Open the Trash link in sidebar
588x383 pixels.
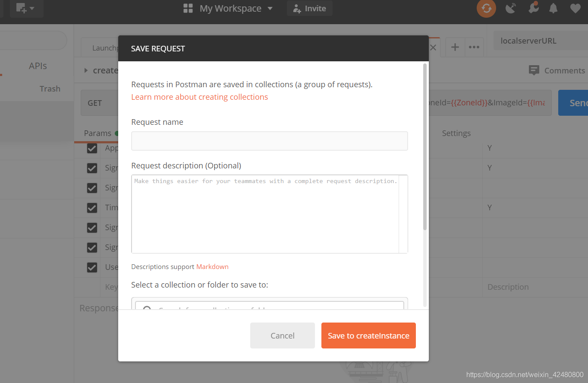tap(50, 89)
